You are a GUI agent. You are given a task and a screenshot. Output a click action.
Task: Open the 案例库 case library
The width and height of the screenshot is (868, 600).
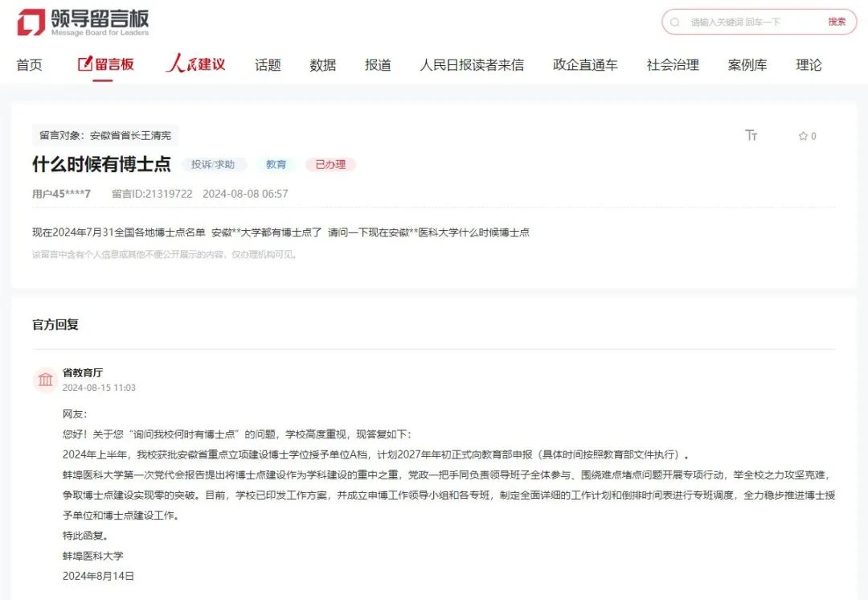[x=747, y=65]
